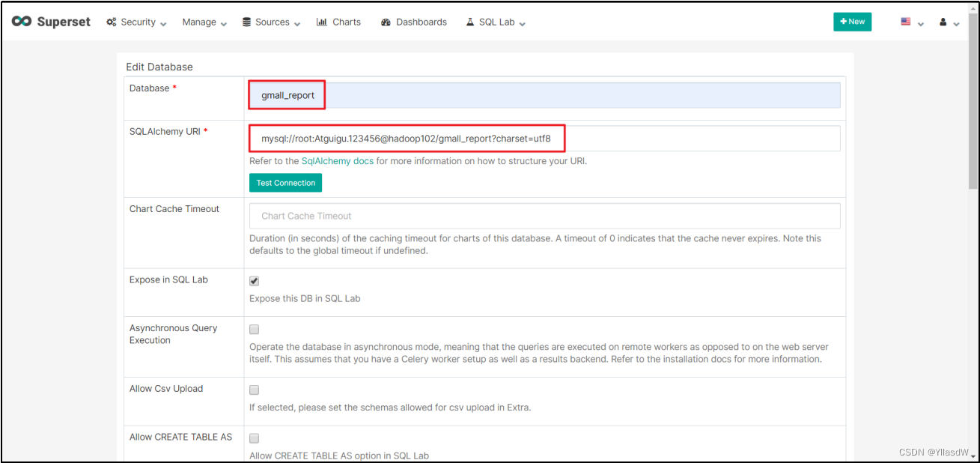Click the Dashboards gauge icon
Screen dimensions: 980x463
point(386,22)
